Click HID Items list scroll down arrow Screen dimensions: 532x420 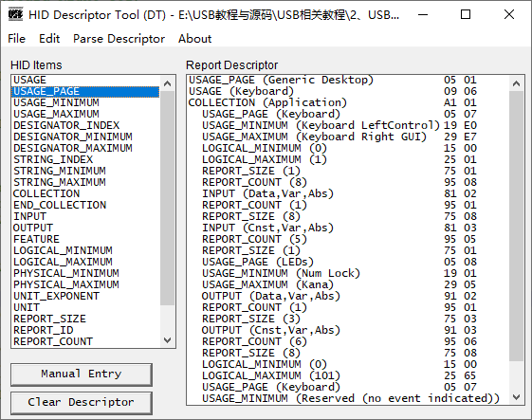(167, 340)
